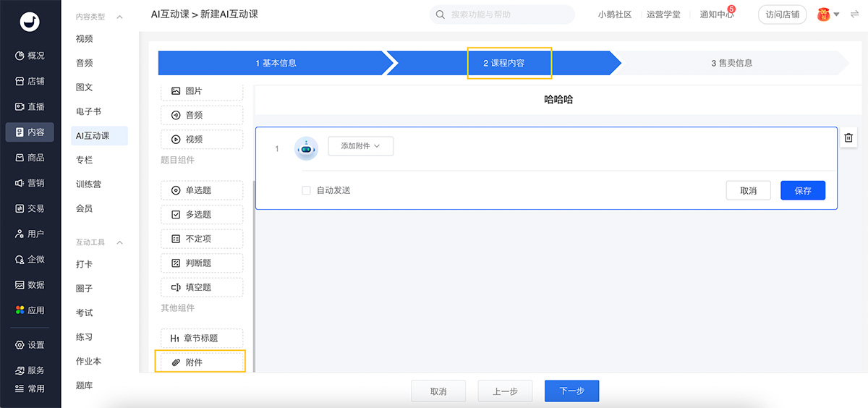Go to step 1 基本信息

pos(276,63)
